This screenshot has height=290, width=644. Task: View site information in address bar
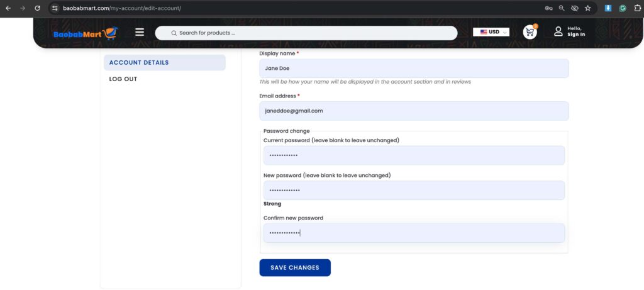[55, 8]
